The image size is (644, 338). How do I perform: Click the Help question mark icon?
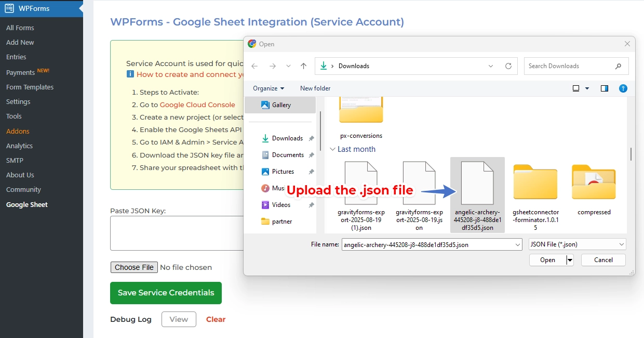coord(623,88)
